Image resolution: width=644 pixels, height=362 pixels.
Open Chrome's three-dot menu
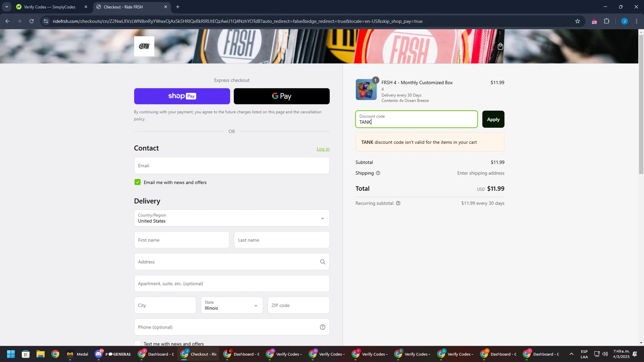point(637,21)
